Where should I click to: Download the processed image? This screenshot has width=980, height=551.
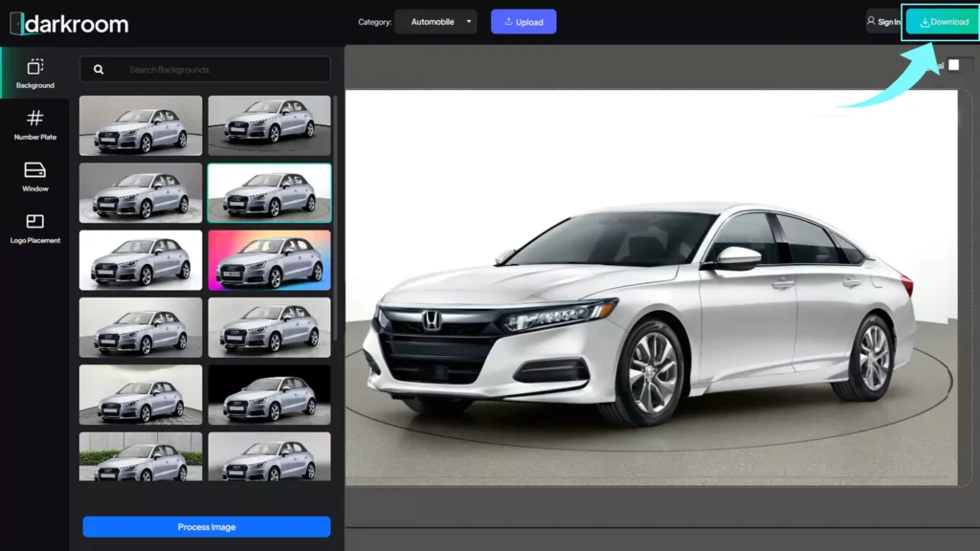[942, 22]
